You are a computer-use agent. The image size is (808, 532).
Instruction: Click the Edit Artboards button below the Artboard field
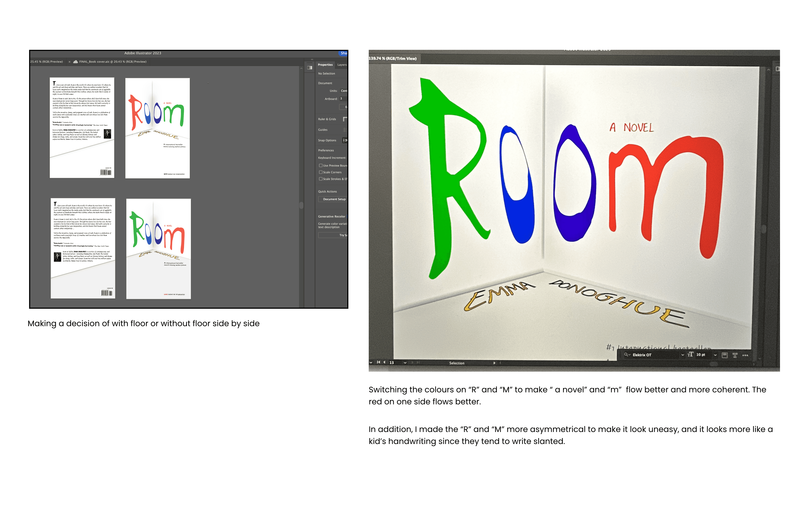point(343,107)
